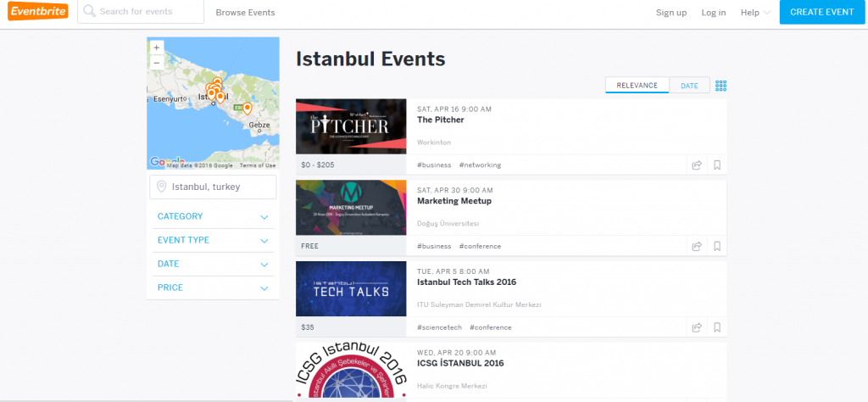Image resolution: width=868 pixels, height=402 pixels.
Task: Zoom in on the map
Action: pyautogui.click(x=157, y=47)
